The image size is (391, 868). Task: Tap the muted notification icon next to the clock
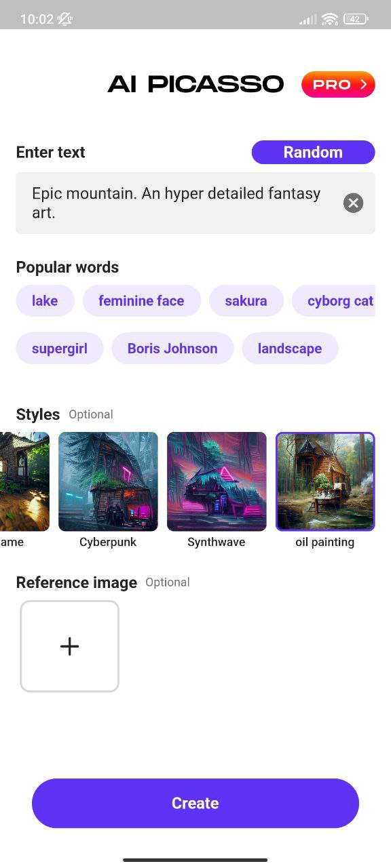(x=65, y=19)
